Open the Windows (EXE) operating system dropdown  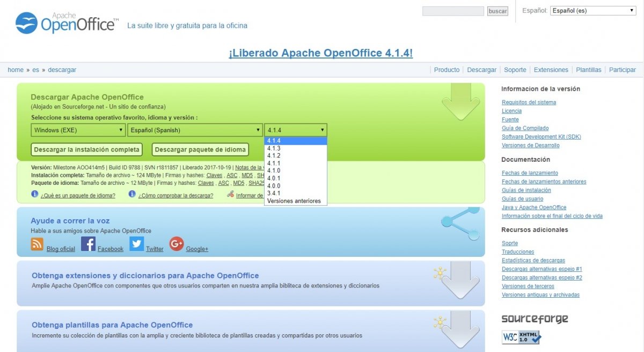point(78,130)
